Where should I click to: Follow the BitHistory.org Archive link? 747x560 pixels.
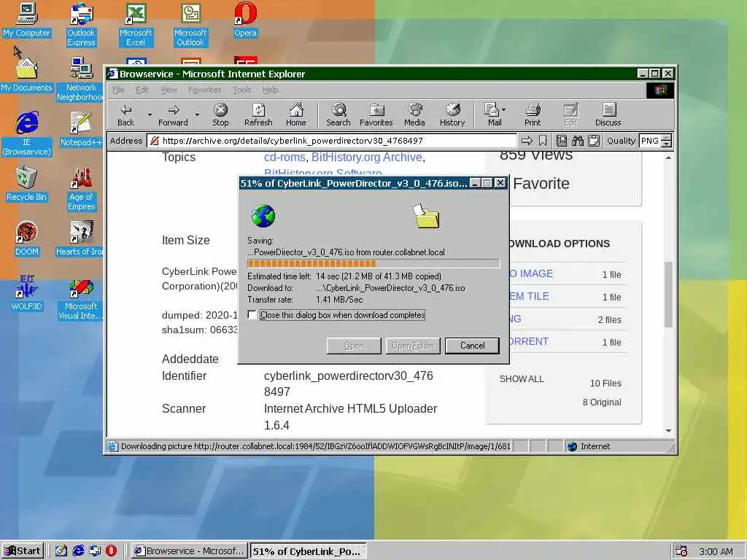[x=367, y=157]
